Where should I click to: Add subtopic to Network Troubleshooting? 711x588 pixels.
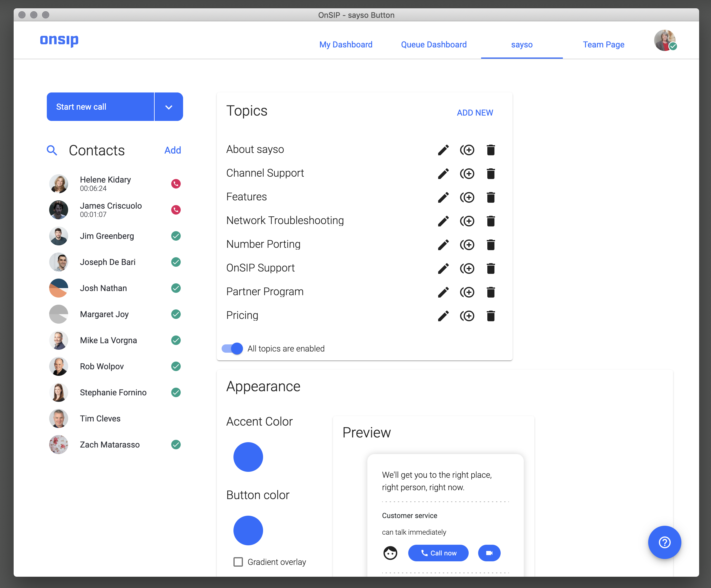point(467,221)
